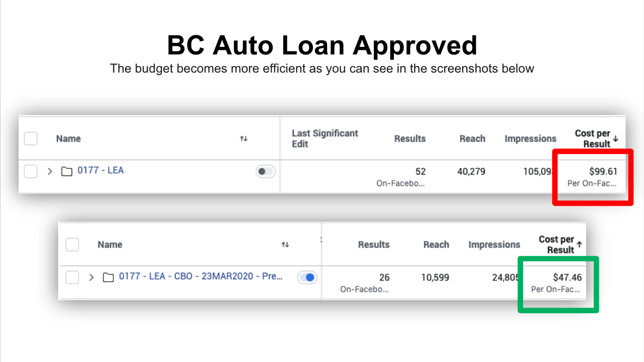Click the sort arrows in the top Name header
Screen dimensions: 644x362
(x=243, y=139)
